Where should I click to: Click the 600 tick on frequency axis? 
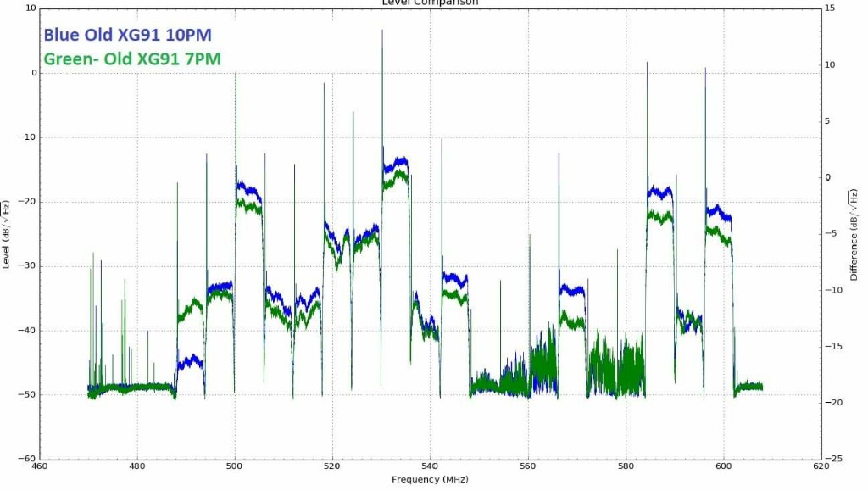click(x=723, y=466)
